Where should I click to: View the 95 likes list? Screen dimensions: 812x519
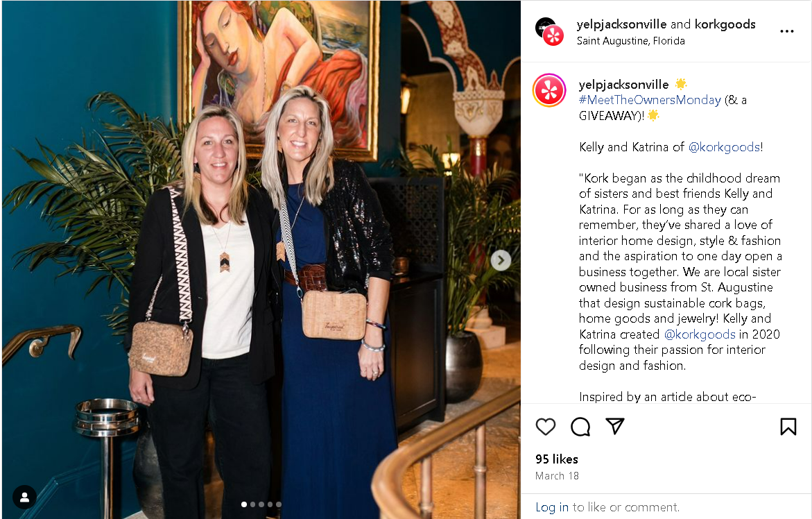[x=557, y=459]
